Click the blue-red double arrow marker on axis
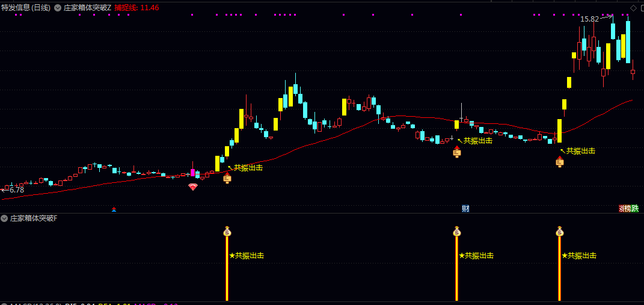 click(x=114, y=209)
